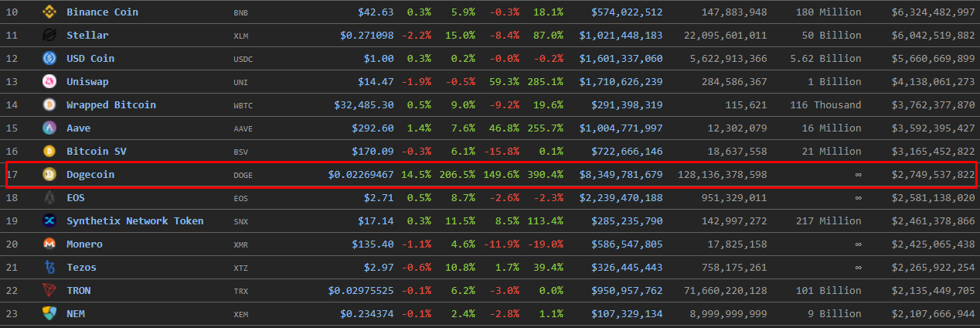The width and height of the screenshot is (980, 328).
Task: Click Binance Coin market cap $6,324,482,997
Action: [934, 12]
